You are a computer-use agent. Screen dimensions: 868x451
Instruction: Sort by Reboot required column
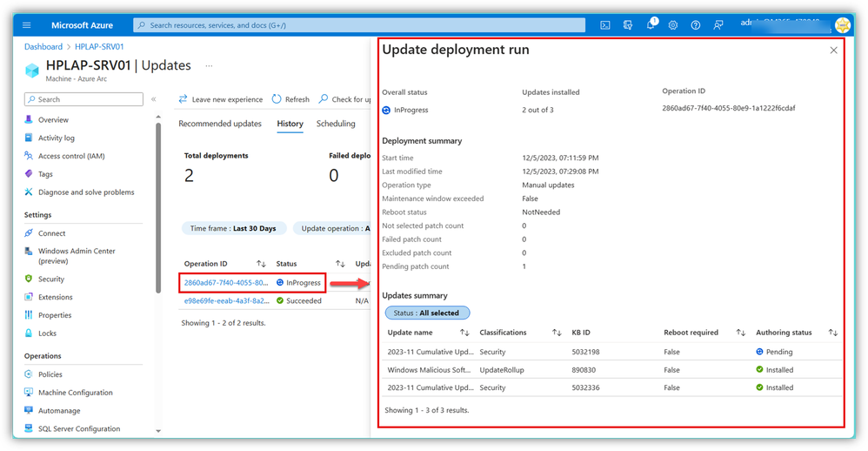704,333
